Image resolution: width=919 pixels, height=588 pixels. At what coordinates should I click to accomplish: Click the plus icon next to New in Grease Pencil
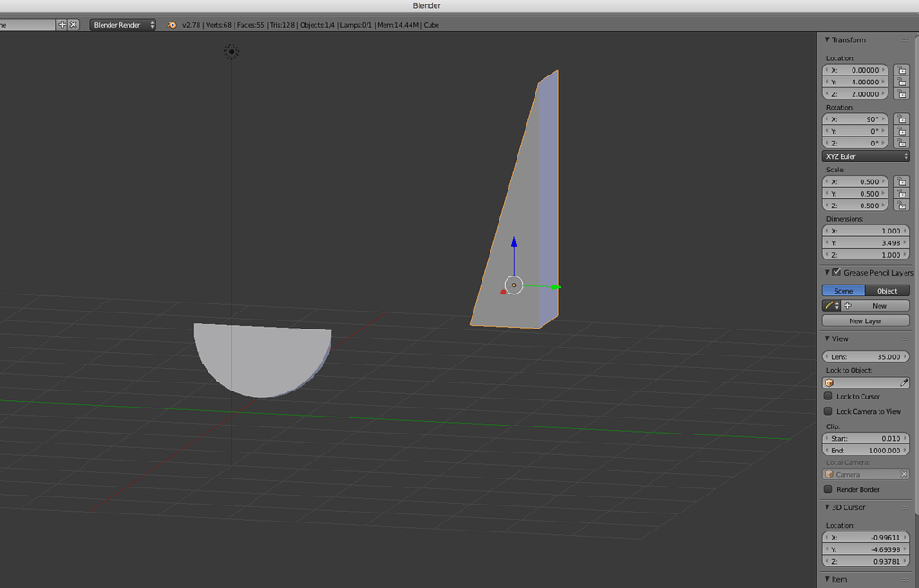(847, 305)
